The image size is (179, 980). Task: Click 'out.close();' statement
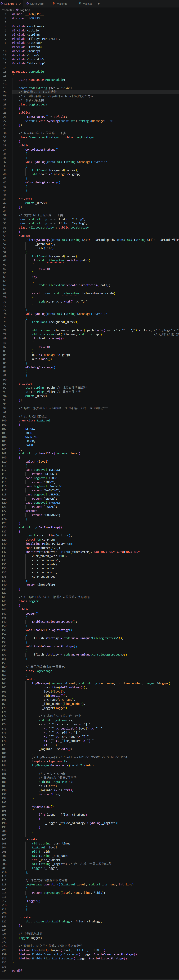point(42,359)
